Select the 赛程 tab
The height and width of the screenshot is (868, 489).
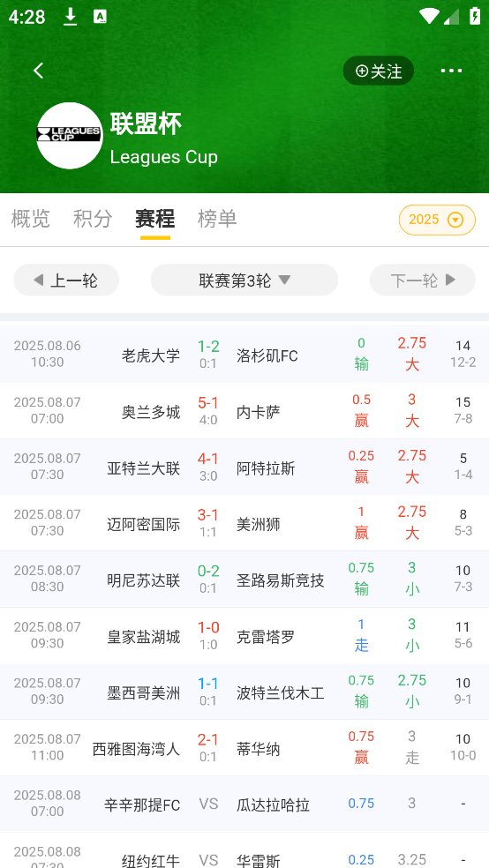click(155, 220)
